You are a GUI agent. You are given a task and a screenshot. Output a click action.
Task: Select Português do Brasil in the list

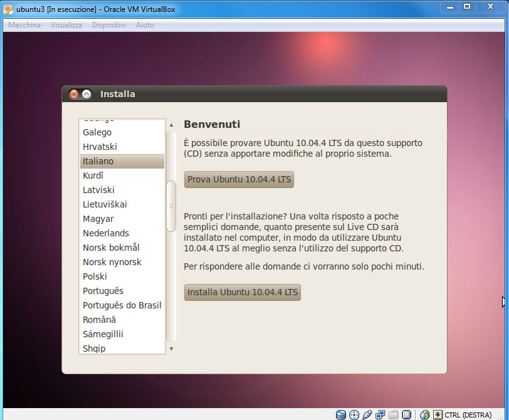(122, 305)
